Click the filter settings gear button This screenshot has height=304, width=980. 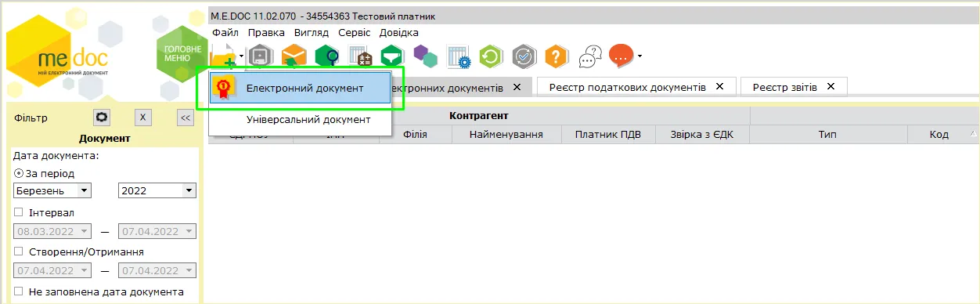pyautogui.click(x=103, y=118)
